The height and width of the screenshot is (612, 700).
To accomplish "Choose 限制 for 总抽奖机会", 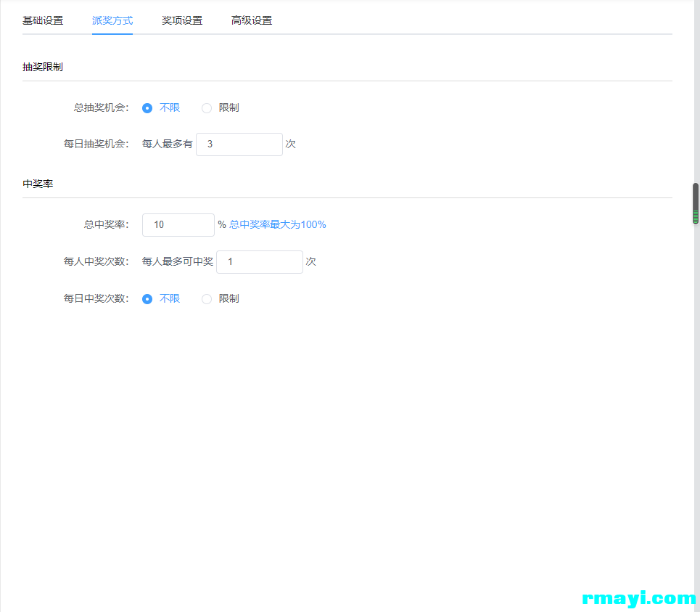I will coord(207,108).
